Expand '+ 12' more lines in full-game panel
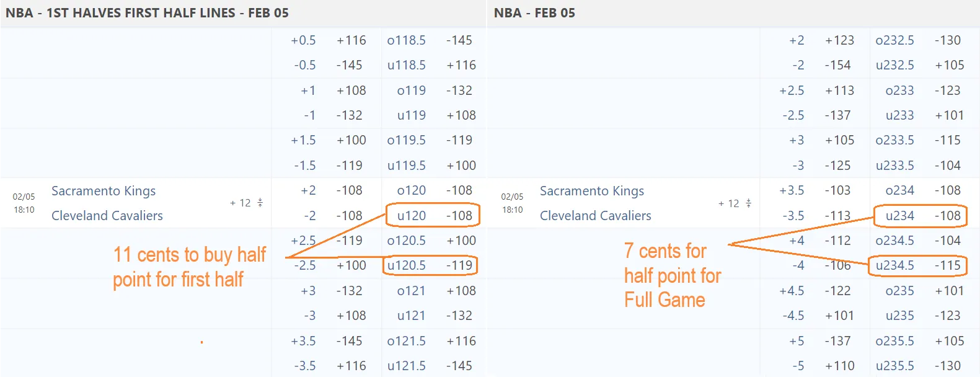This screenshot has width=980, height=377. [x=728, y=203]
